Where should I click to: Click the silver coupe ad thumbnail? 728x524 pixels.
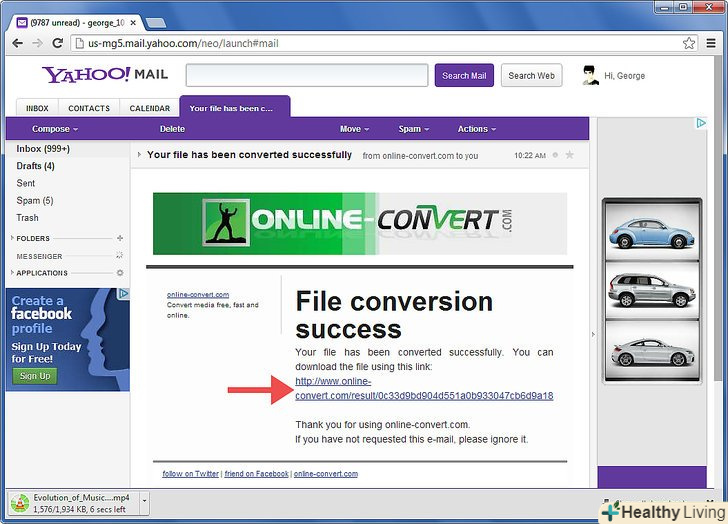[x=652, y=350]
